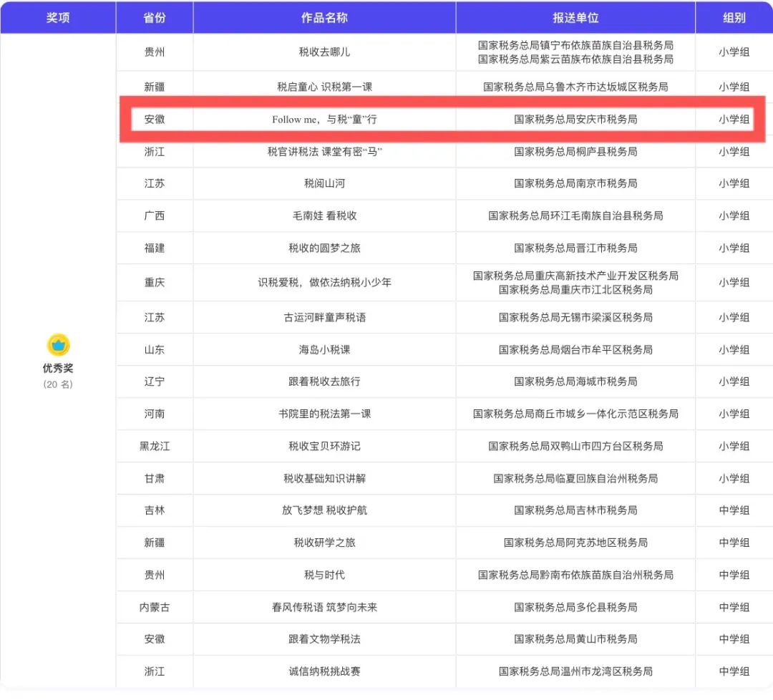
Task: Click 国家税务总局晋江市税务局 cell
Action: coord(575,248)
